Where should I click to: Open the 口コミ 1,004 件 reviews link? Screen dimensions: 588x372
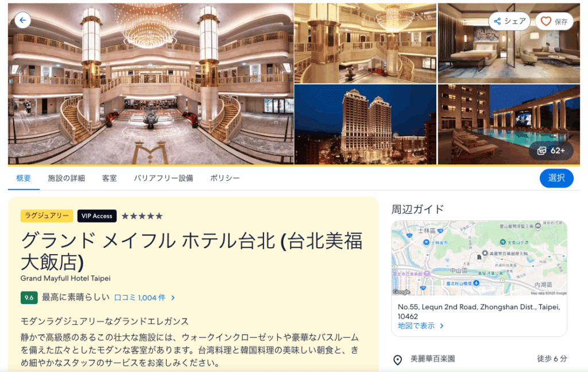140,298
